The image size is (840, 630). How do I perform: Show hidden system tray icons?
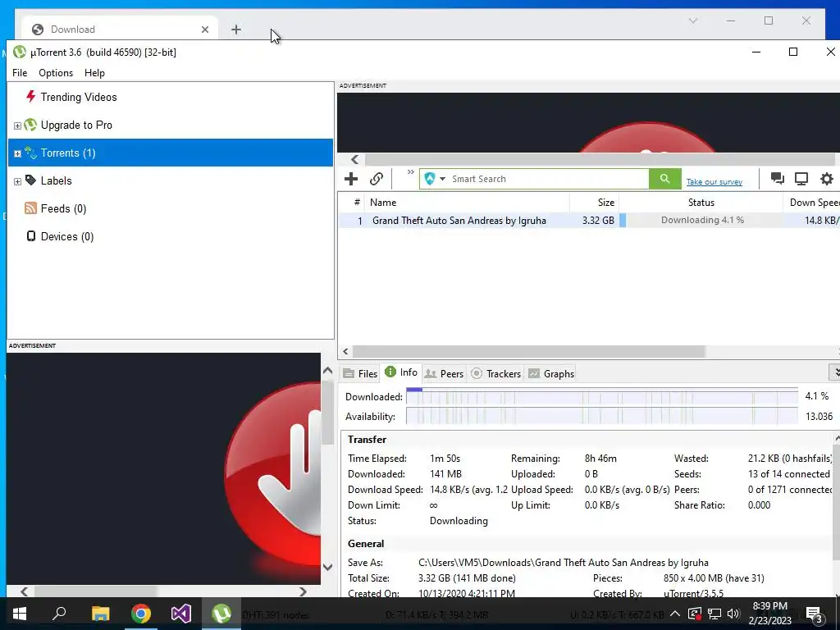(x=675, y=614)
